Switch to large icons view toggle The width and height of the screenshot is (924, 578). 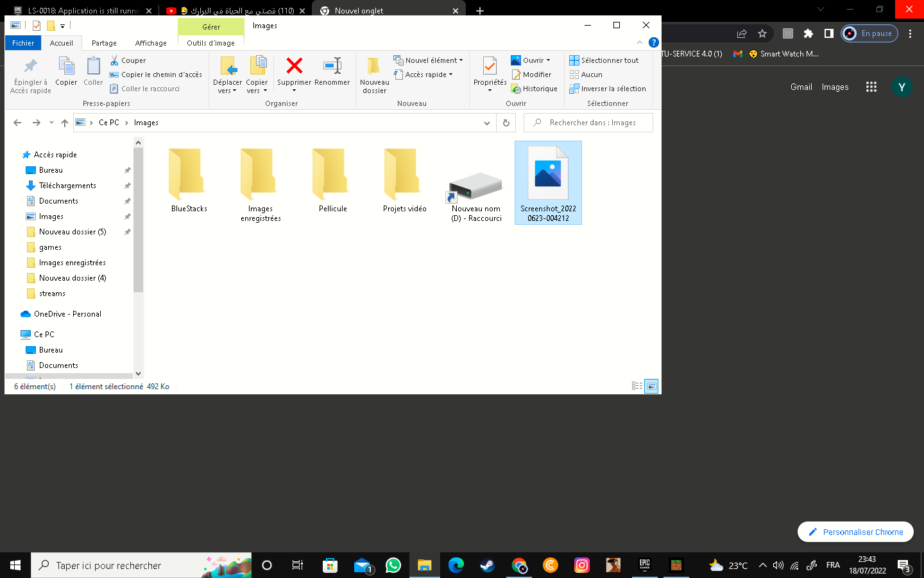(x=651, y=387)
